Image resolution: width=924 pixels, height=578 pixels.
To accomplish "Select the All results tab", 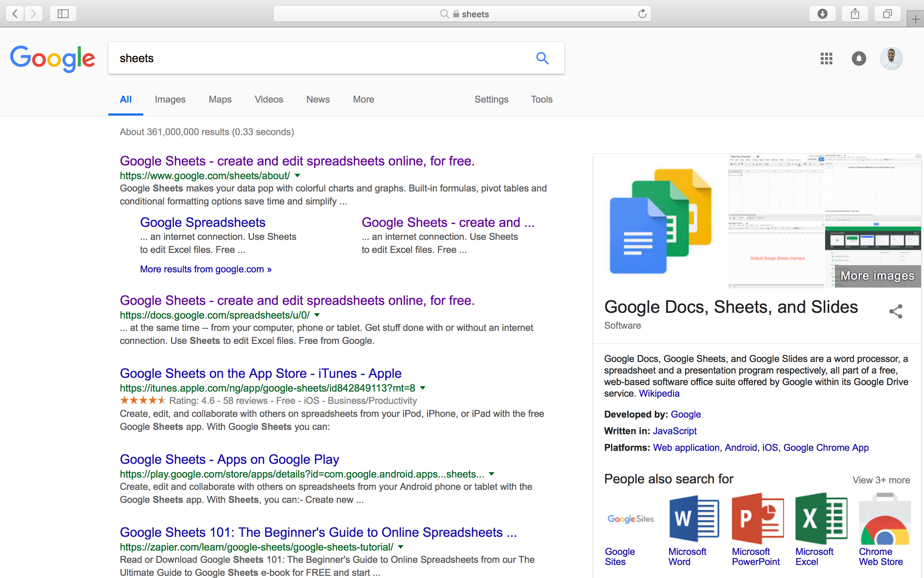I will (126, 99).
